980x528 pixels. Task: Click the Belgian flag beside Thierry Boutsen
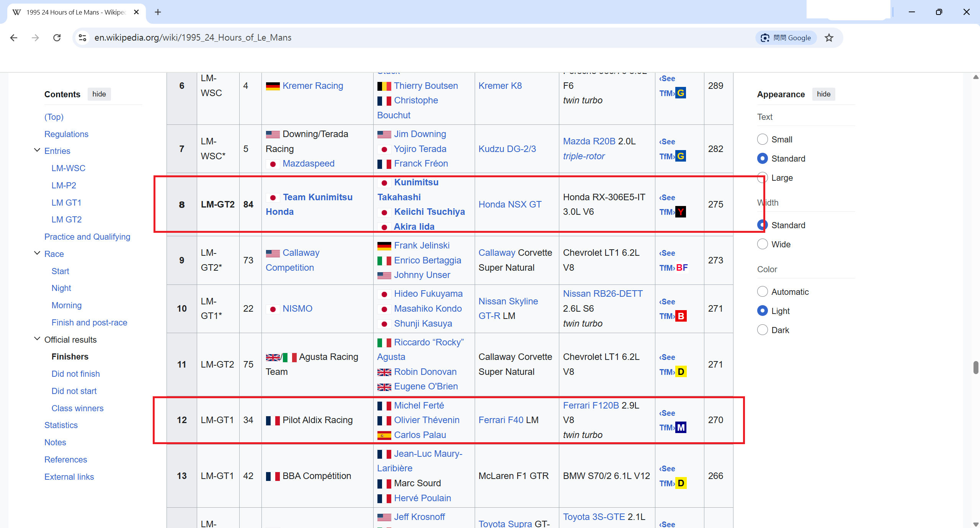[x=384, y=86]
